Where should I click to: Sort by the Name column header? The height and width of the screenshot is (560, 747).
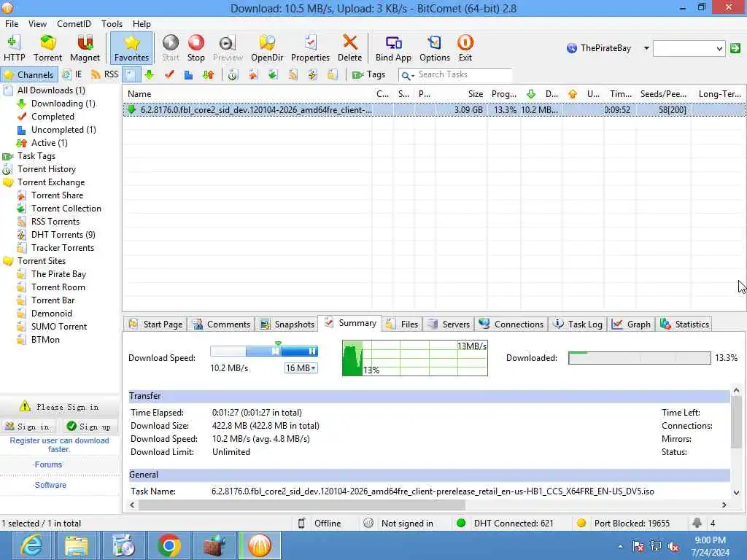coord(247,94)
